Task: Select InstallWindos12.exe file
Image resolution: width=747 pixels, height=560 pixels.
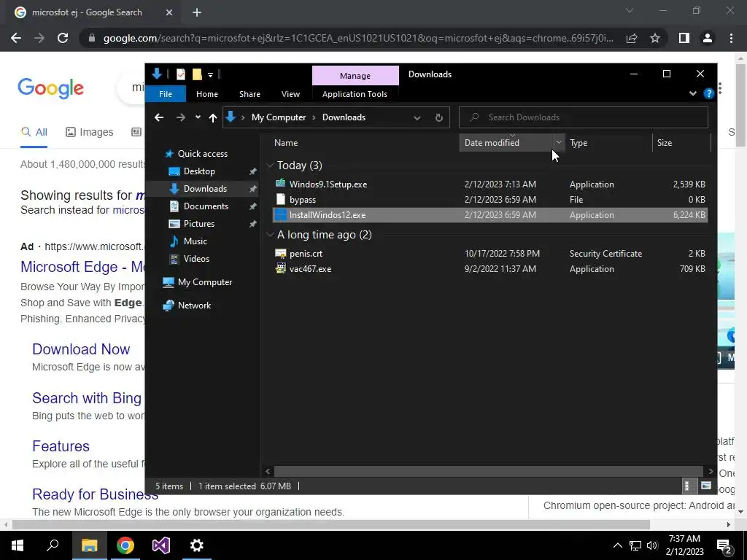Action: [489, 215]
